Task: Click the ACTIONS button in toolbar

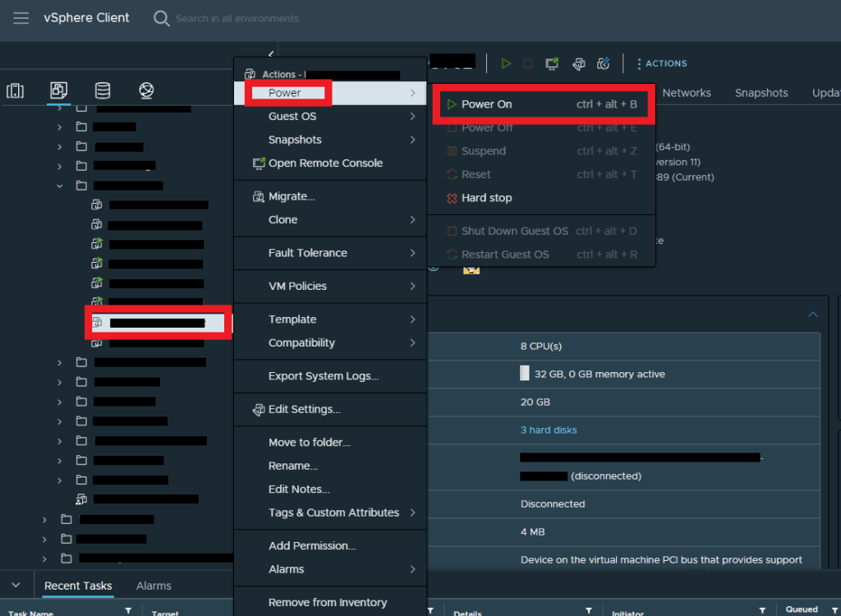Action: click(662, 63)
